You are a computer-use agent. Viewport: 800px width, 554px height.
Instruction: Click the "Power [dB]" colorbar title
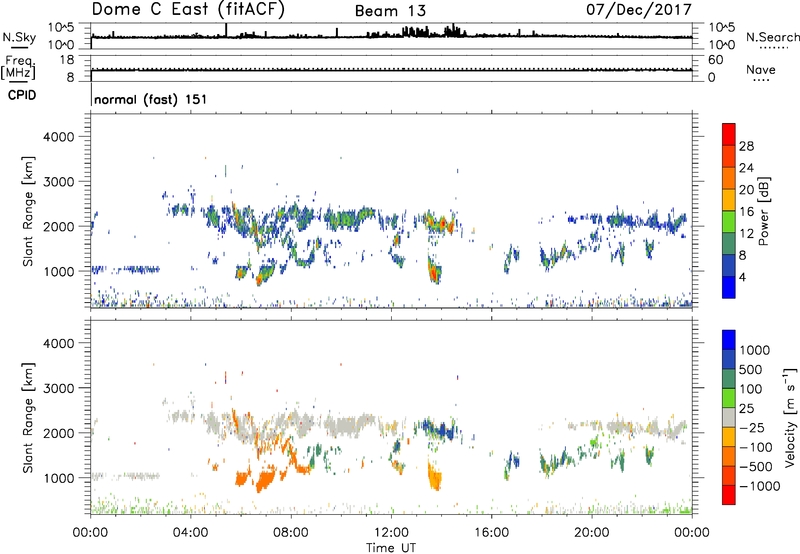(x=763, y=211)
